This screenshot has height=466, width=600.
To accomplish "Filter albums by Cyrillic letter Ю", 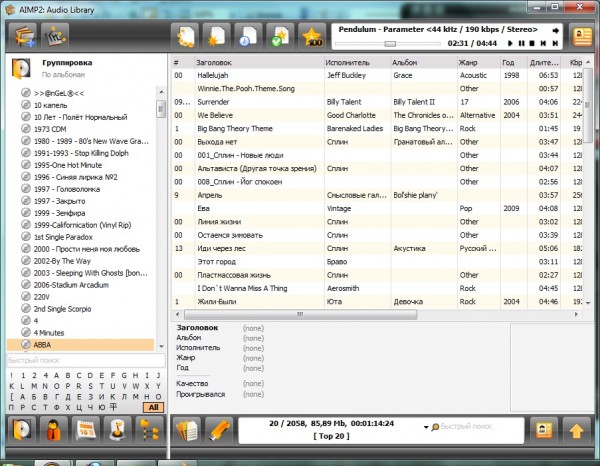I will coord(101,407).
